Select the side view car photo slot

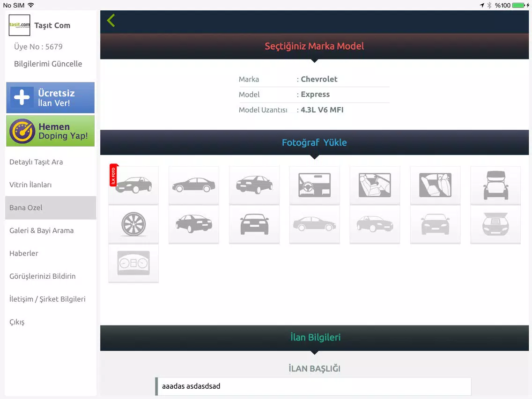[194, 185]
